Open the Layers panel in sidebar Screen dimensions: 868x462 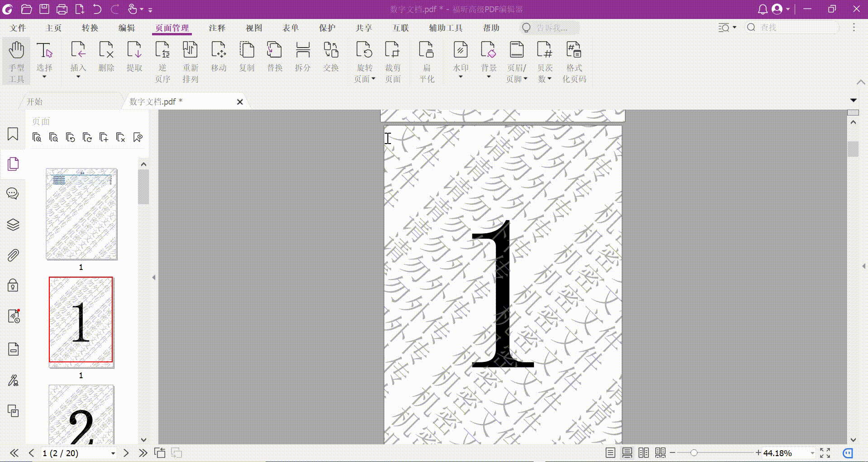(13, 225)
